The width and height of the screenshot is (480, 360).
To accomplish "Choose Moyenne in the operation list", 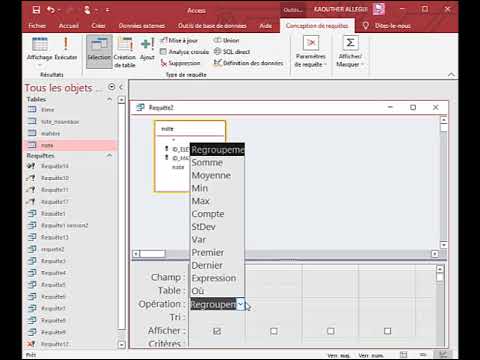I will (217, 175).
